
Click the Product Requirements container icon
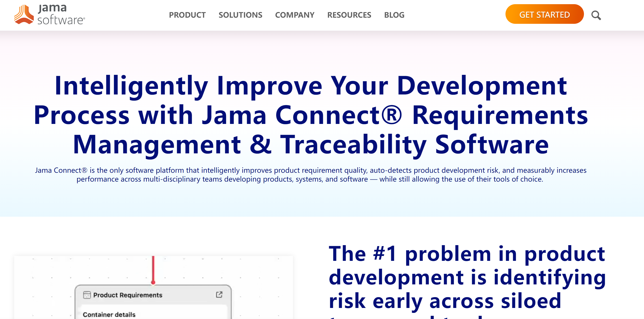[87, 295]
